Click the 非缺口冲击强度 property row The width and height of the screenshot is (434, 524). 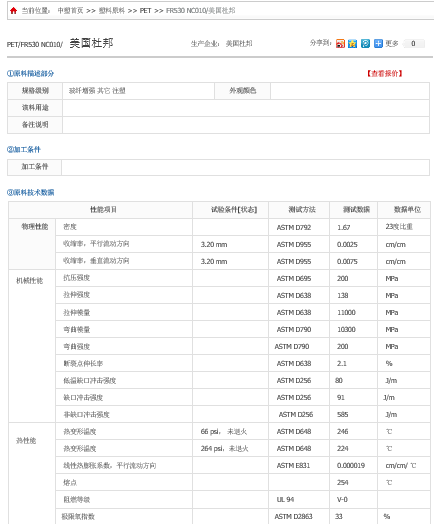124,414
